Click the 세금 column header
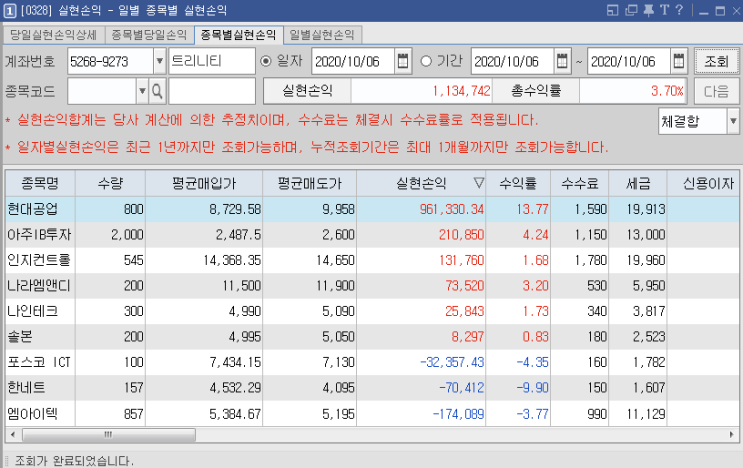Image resolution: width=743 pixels, height=468 pixels. pos(638,183)
